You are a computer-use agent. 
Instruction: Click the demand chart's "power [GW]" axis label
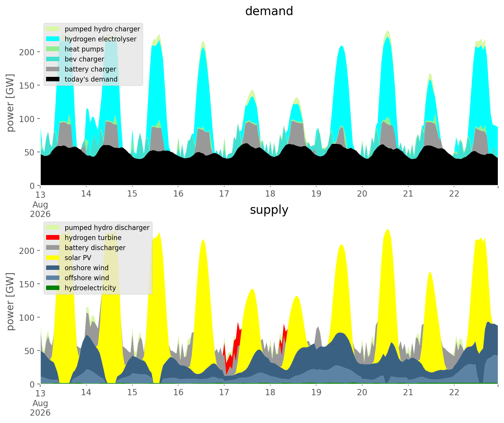(11, 103)
